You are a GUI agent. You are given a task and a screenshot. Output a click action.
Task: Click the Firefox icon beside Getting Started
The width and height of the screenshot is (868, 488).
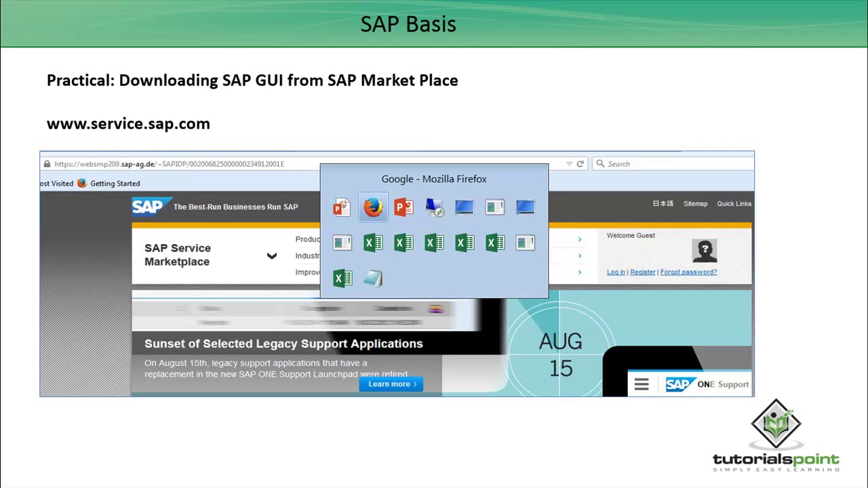(82, 183)
